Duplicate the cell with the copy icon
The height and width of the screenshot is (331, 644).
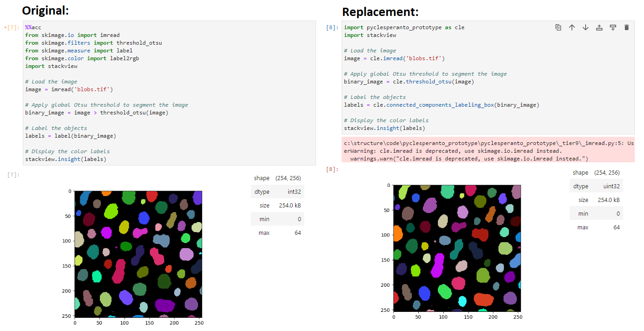pyautogui.click(x=558, y=27)
